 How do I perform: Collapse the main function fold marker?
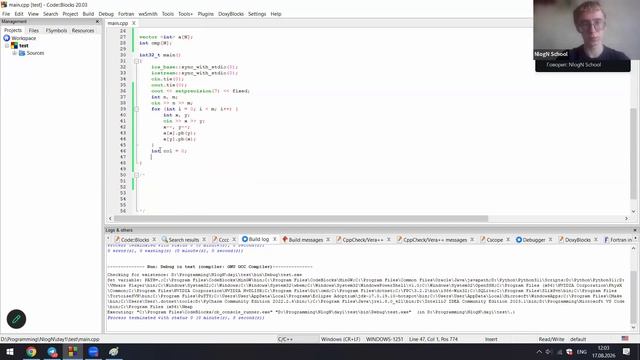pyautogui.click(x=136, y=61)
